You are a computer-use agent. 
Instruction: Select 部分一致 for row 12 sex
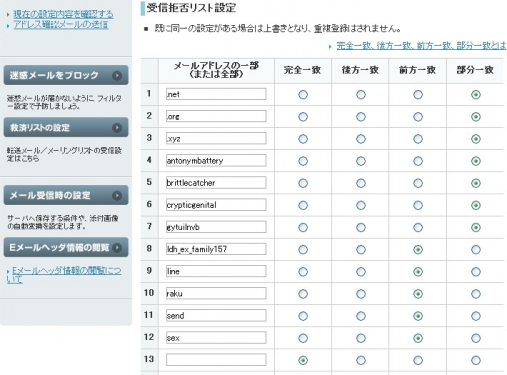[476, 338]
